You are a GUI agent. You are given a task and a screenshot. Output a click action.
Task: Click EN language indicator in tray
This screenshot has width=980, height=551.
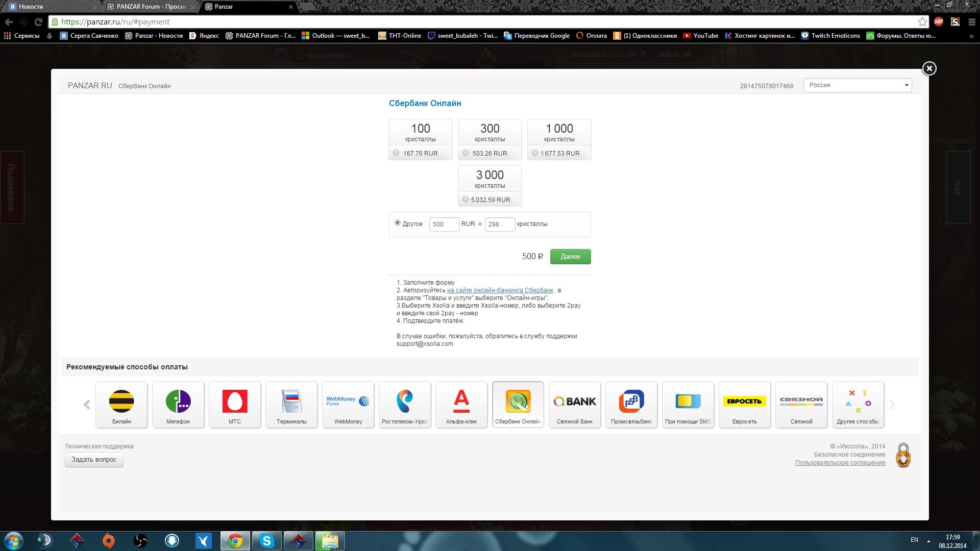pos(914,540)
